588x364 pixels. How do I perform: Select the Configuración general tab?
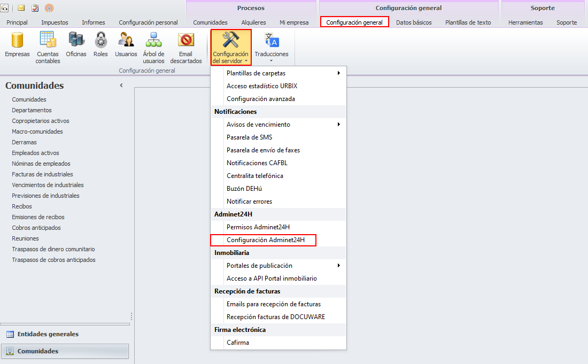pyautogui.click(x=354, y=22)
